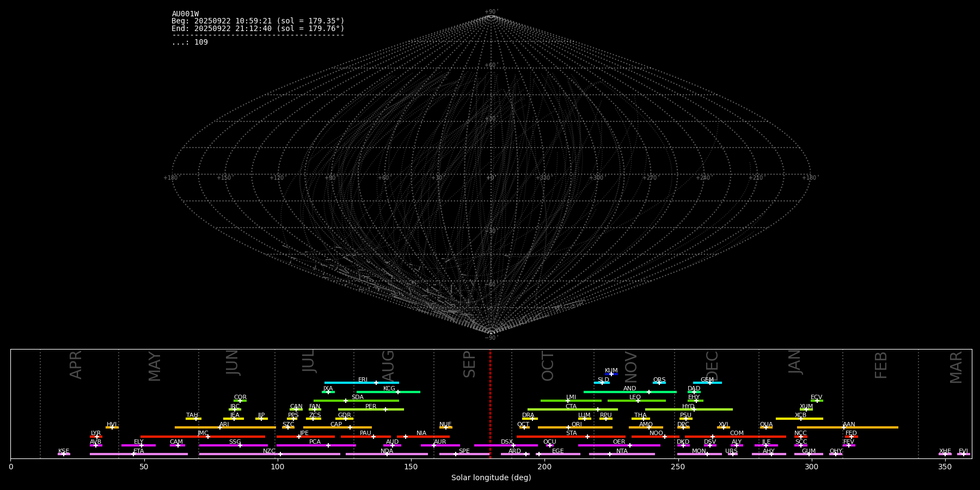The image size is (980, 490).
Task: Click the COR shower label
Action: point(240,397)
